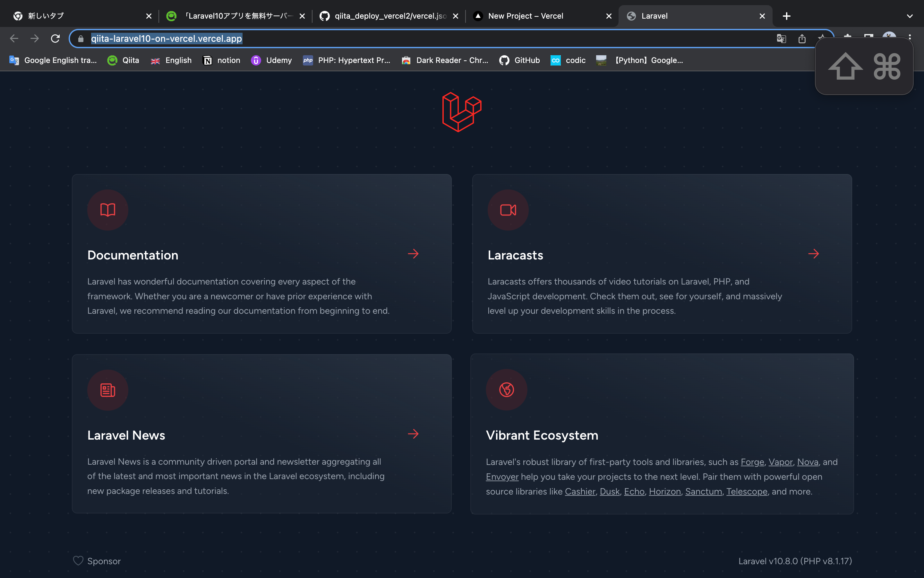Open the Laracasts heading link
The height and width of the screenshot is (578, 924).
tap(515, 255)
